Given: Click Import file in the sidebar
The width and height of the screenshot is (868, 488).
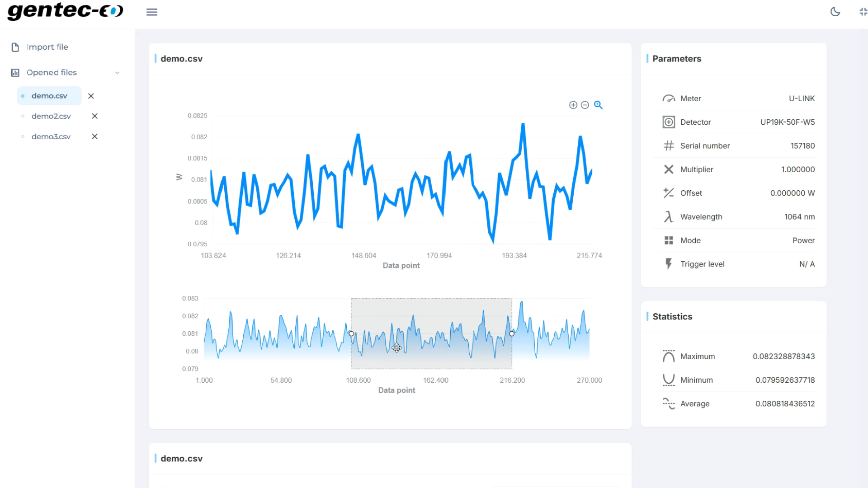Looking at the screenshot, I should tap(47, 47).
